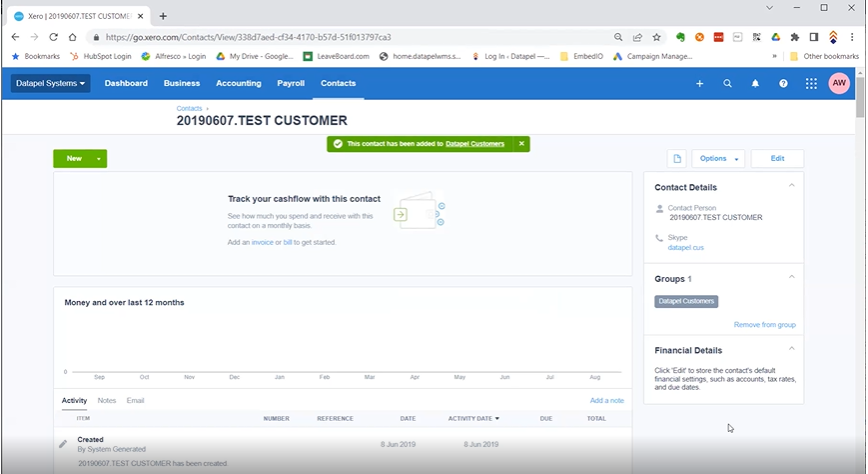Image resolution: width=868 pixels, height=474 pixels.
Task: Bookmark this page with the star icon
Action: (x=657, y=37)
